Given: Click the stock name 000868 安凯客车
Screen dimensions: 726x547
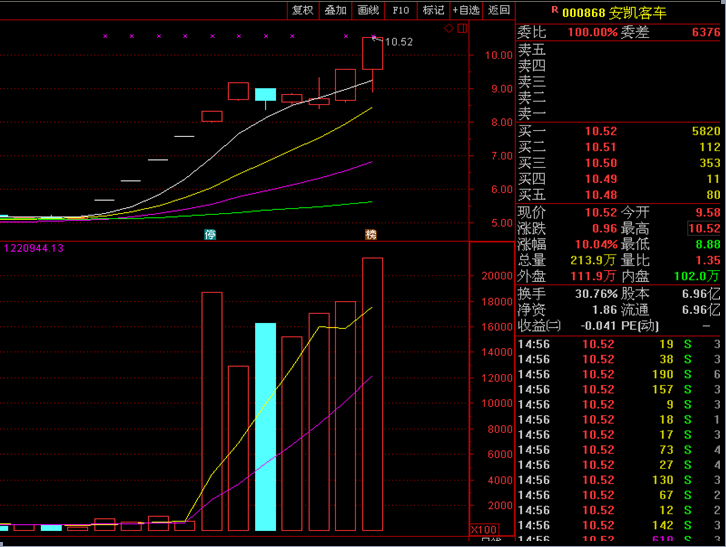Looking at the screenshot, I should (613, 13).
